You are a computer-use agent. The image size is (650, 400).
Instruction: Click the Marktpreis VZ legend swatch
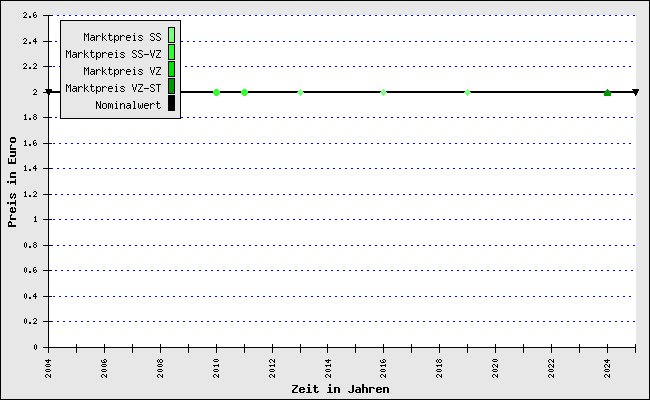tap(171, 69)
